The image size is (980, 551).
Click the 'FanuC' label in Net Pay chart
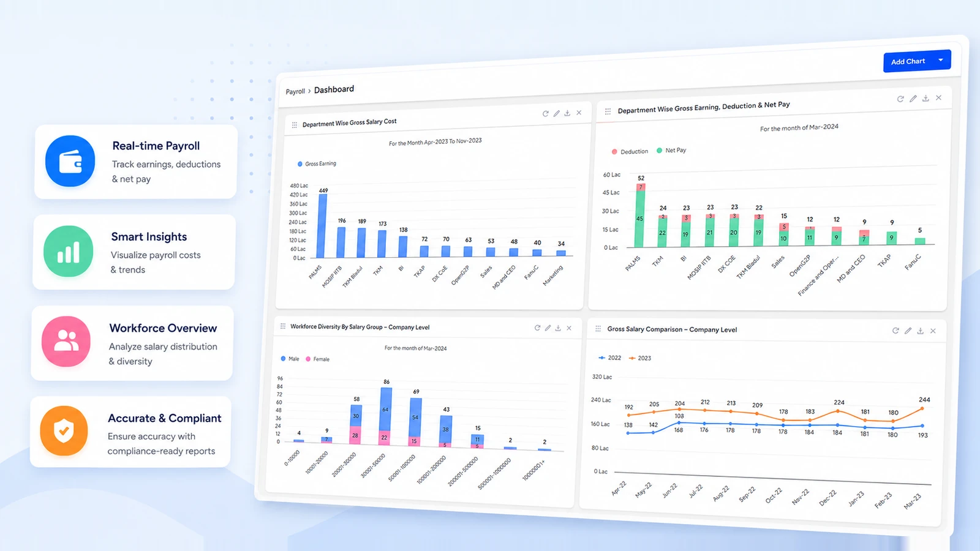pos(913,261)
